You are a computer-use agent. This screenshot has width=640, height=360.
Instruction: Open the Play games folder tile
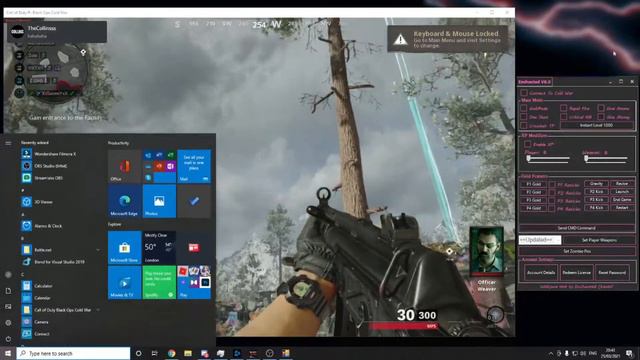[194, 282]
